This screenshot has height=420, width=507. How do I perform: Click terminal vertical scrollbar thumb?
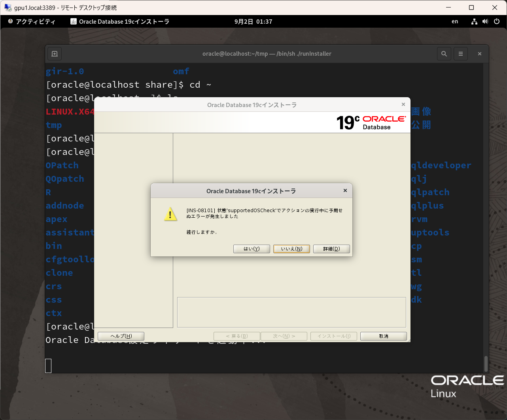pyautogui.click(x=486, y=364)
